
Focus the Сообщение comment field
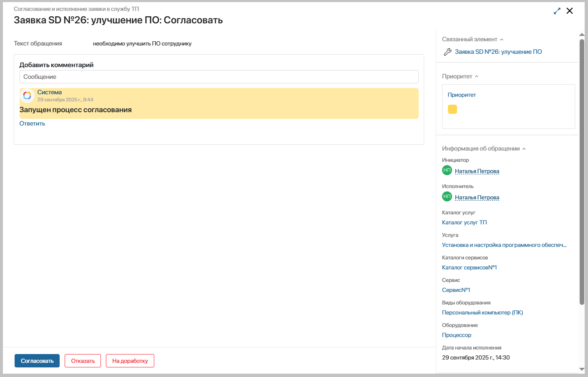point(219,77)
